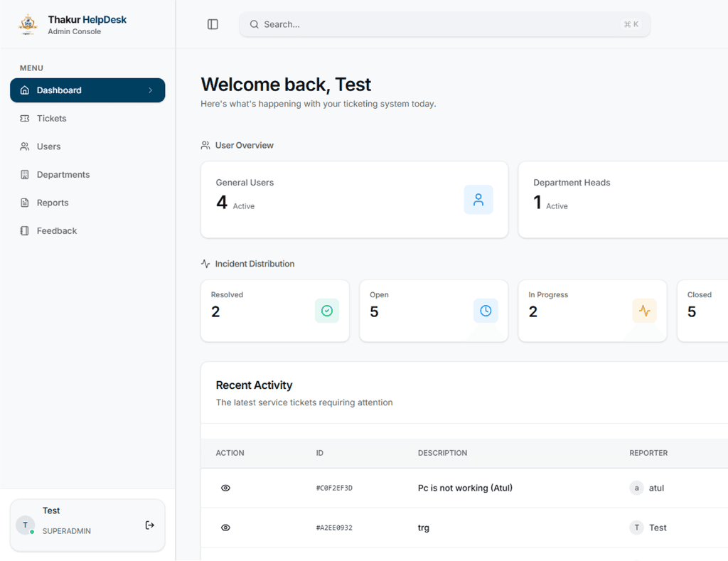Viewport: 728px width, 561px height.
Task: Click the ID column header
Action: [320, 453]
